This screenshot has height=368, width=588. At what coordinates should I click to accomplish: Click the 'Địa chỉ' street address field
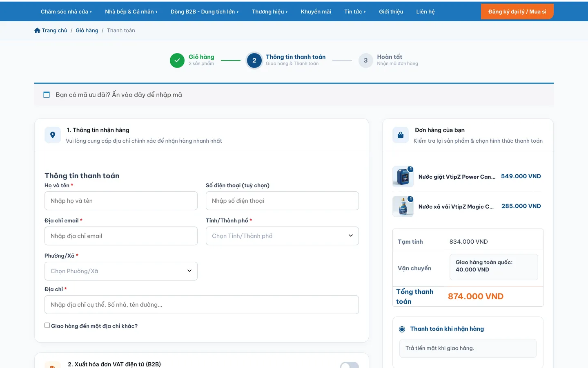pos(202,305)
